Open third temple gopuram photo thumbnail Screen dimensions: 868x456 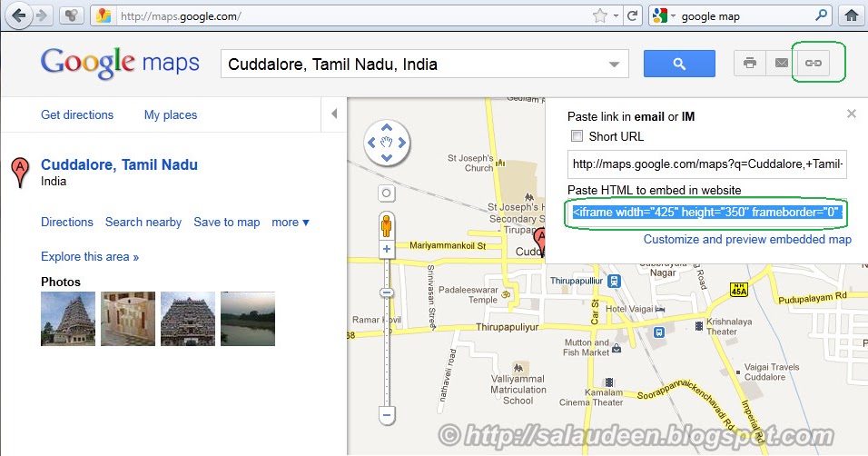pos(188,319)
